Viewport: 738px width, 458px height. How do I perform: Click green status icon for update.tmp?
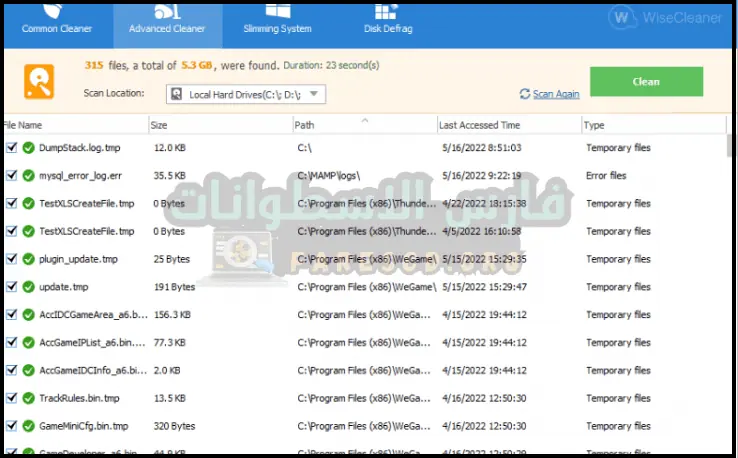pos(29,287)
